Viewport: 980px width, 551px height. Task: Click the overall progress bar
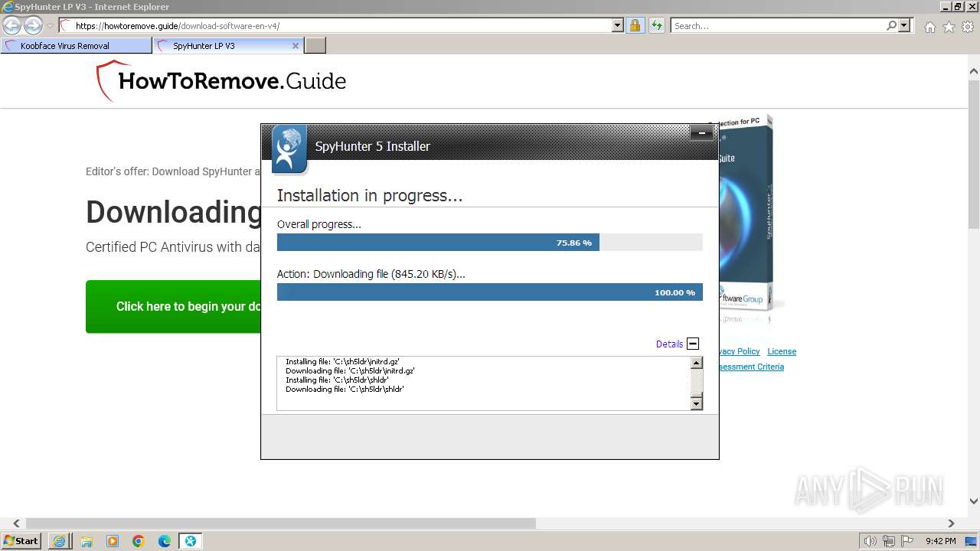(x=490, y=243)
